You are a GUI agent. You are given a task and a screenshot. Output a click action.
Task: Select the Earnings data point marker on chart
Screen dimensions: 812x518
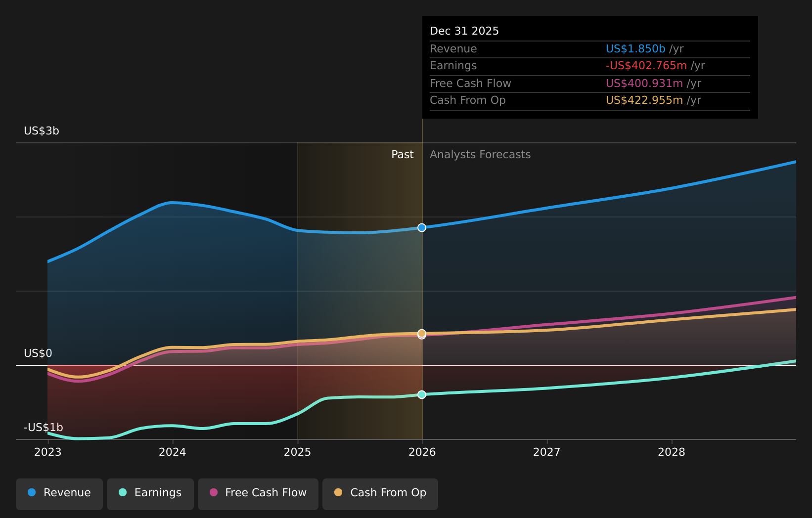pos(422,395)
